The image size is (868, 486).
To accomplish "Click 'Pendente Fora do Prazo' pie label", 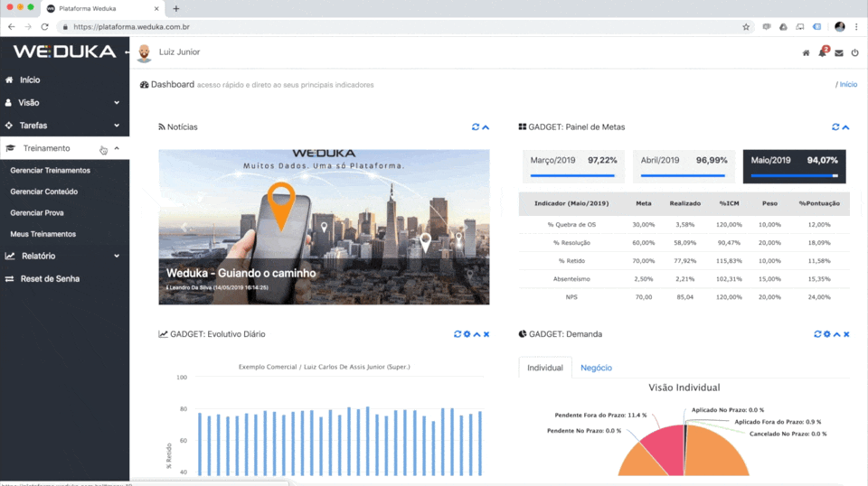I will tap(600, 416).
